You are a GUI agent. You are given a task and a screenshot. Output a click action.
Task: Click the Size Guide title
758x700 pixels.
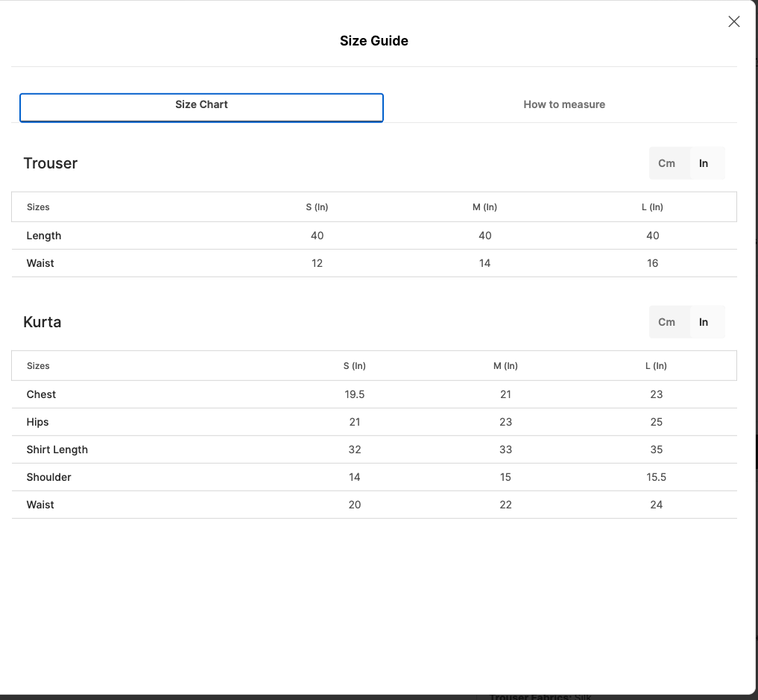coord(373,41)
